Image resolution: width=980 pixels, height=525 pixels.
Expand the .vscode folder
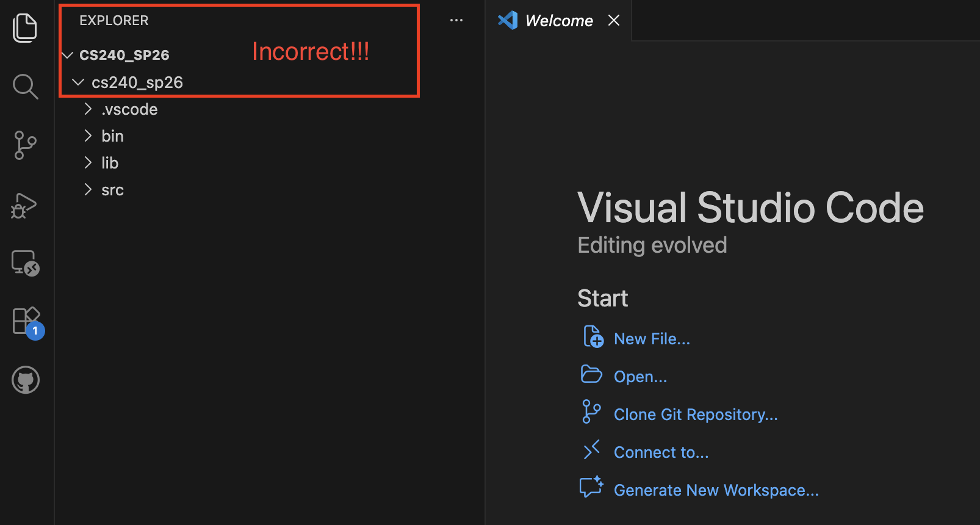pos(129,109)
